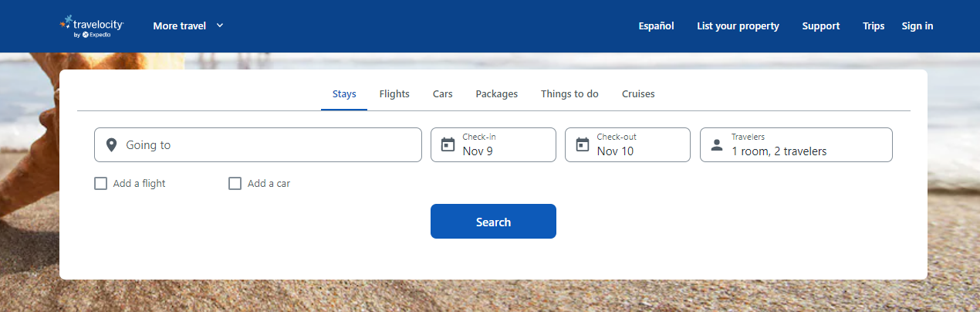This screenshot has width=980, height=312.
Task: Select the Cars tab
Action: click(x=443, y=94)
